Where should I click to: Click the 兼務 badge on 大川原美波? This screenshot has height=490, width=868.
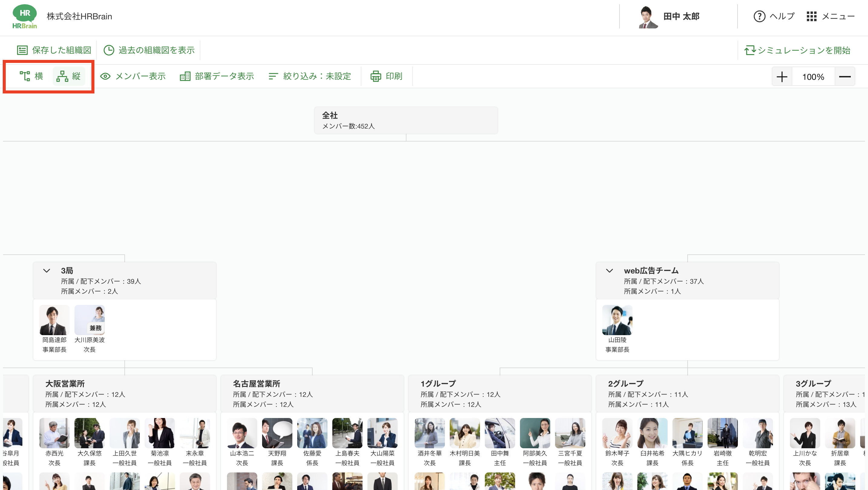coord(95,328)
